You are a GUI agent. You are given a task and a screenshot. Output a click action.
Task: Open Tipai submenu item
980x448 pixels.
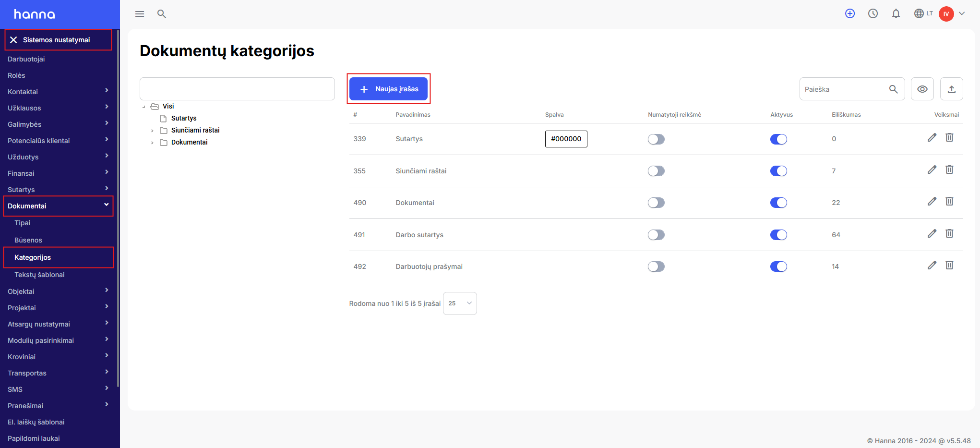point(22,223)
